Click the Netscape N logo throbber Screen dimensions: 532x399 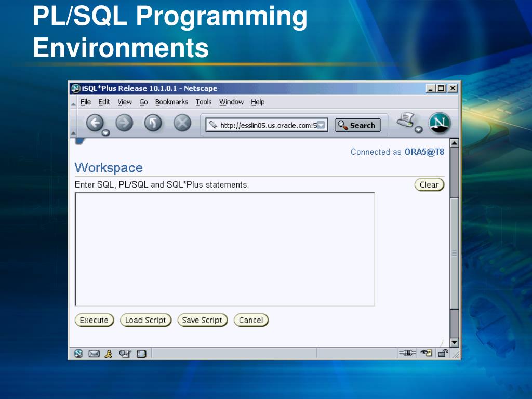440,123
